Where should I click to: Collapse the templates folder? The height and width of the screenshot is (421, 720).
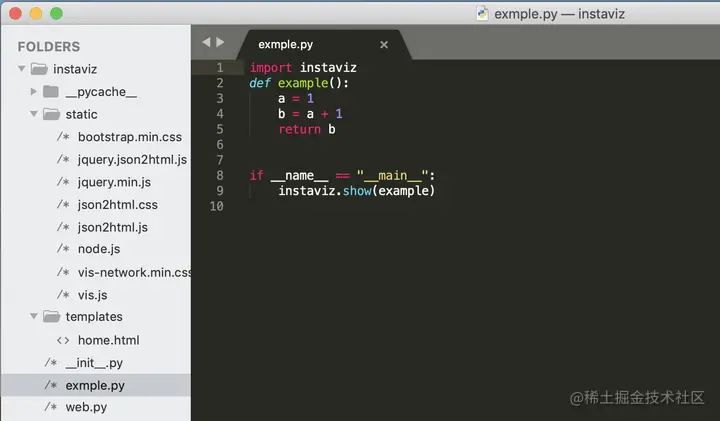click(x=34, y=316)
